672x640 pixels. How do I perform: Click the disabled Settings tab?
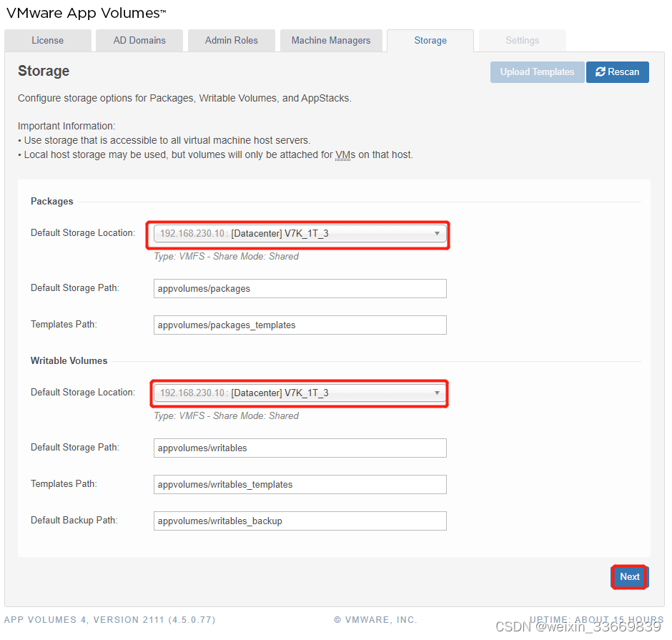tap(522, 41)
